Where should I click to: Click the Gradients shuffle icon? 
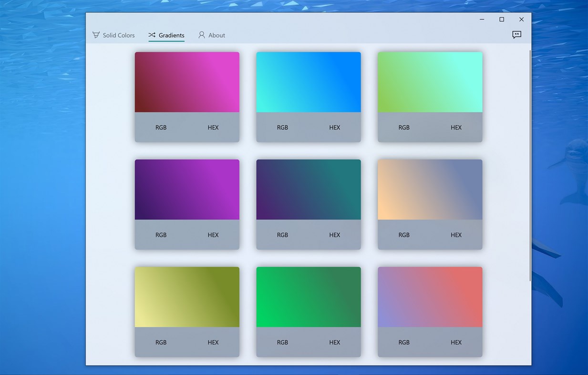(152, 35)
